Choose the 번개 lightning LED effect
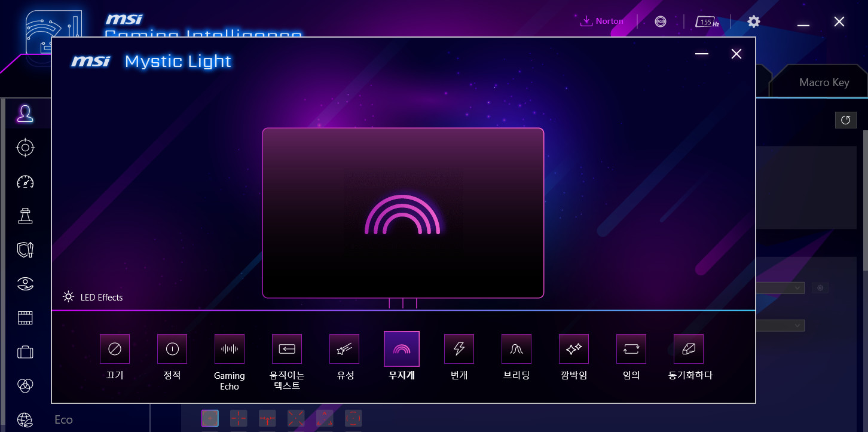The image size is (868, 432). (x=459, y=349)
